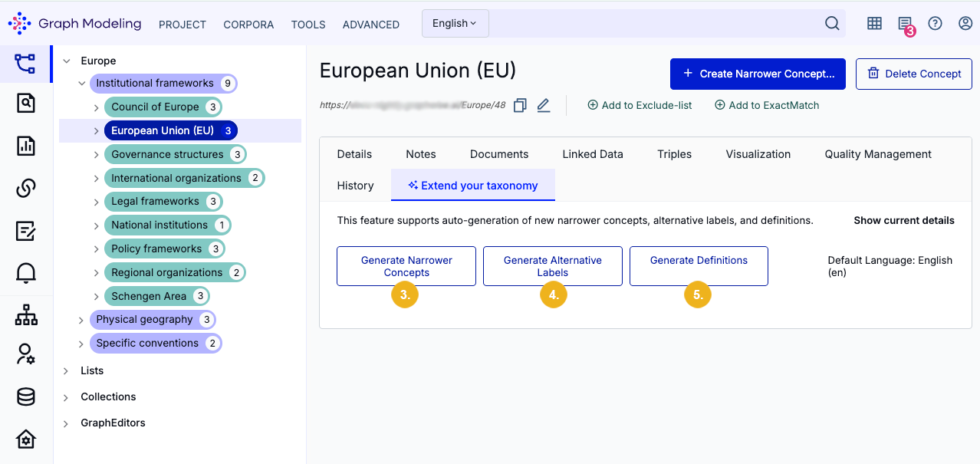This screenshot has width=980, height=464.
Task: Switch to the Details tab
Action: [354, 154]
